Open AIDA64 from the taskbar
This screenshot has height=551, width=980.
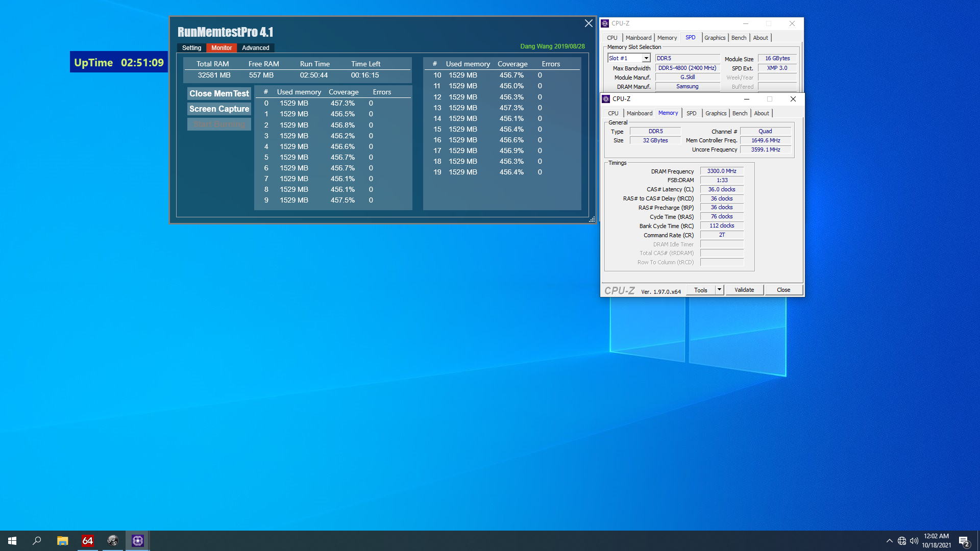(87, 540)
